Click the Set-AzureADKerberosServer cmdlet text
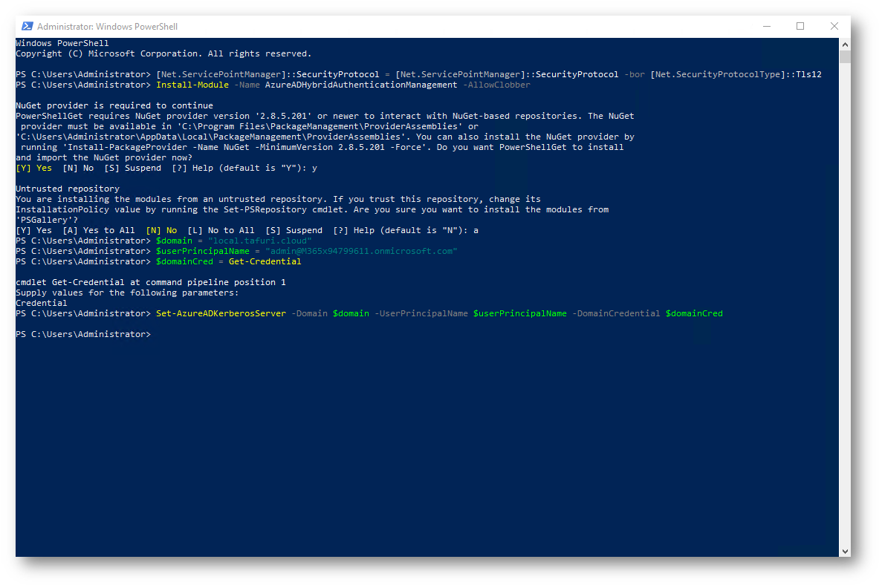882x588 pixels. coord(221,314)
